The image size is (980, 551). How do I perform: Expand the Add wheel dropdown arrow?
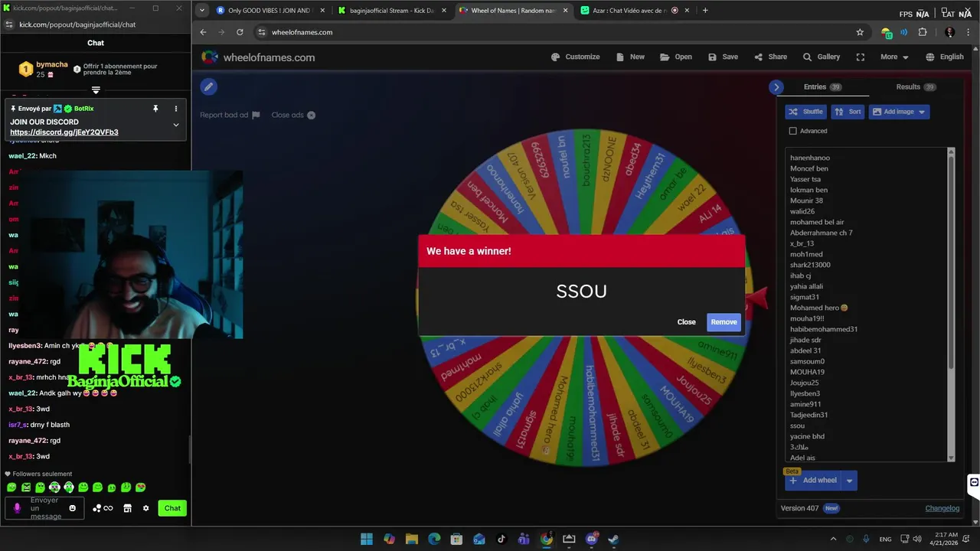pyautogui.click(x=849, y=481)
